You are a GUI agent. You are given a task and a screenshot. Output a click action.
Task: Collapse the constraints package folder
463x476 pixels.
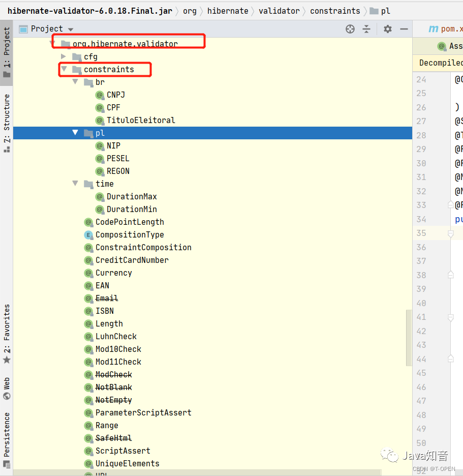coord(64,69)
